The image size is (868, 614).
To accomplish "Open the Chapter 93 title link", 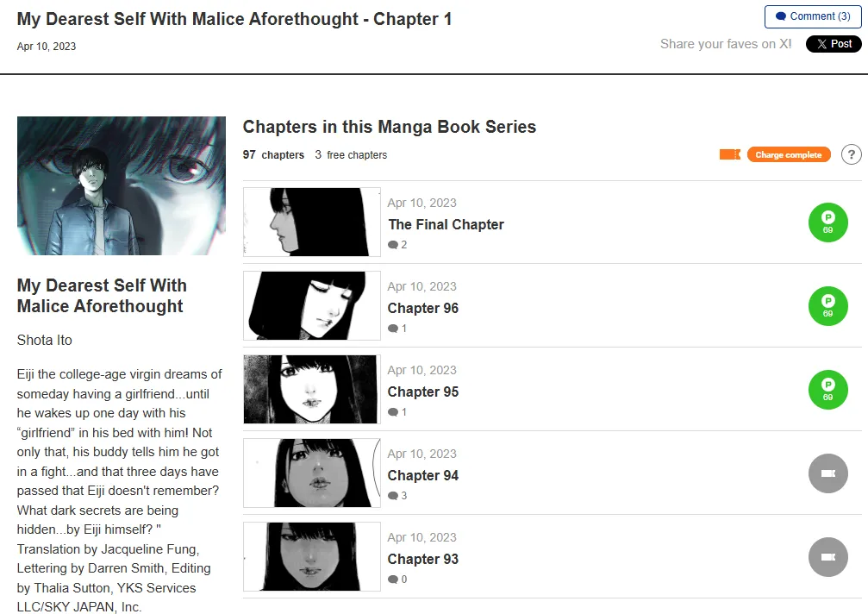I will (423, 559).
